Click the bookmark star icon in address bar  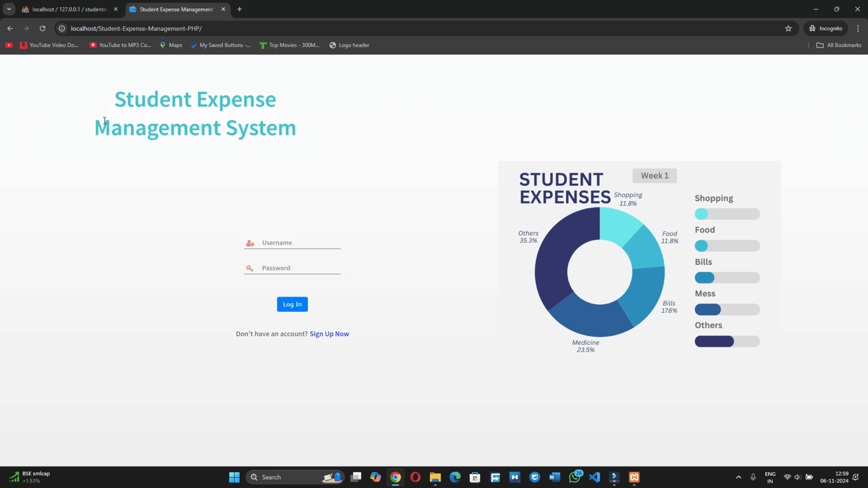tap(788, 28)
